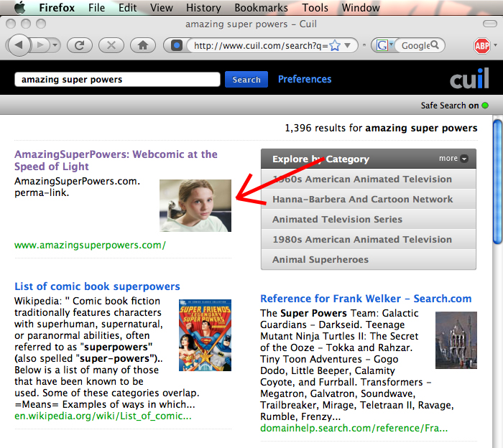The width and height of the screenshot is (503, 448).
Task: Open the Tools menu
Action: 315,7
